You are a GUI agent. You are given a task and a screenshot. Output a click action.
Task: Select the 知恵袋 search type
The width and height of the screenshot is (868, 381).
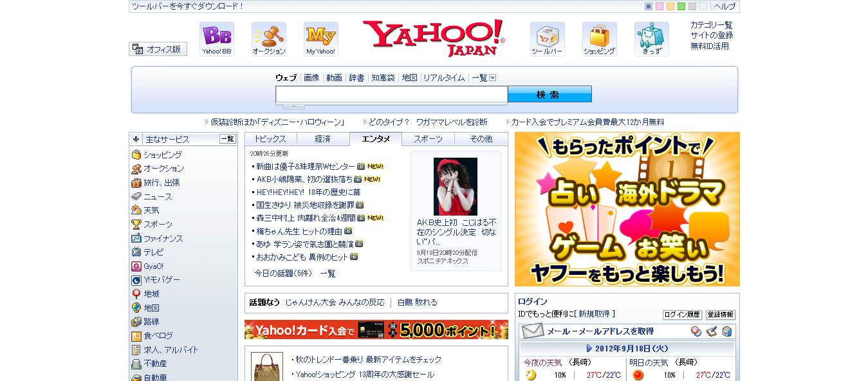[x=383, y=78]
